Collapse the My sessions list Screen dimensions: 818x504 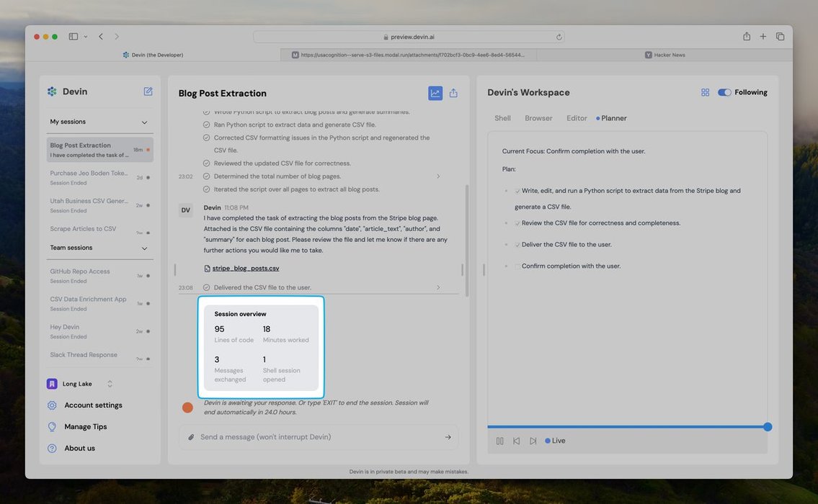tap(145, 122)
